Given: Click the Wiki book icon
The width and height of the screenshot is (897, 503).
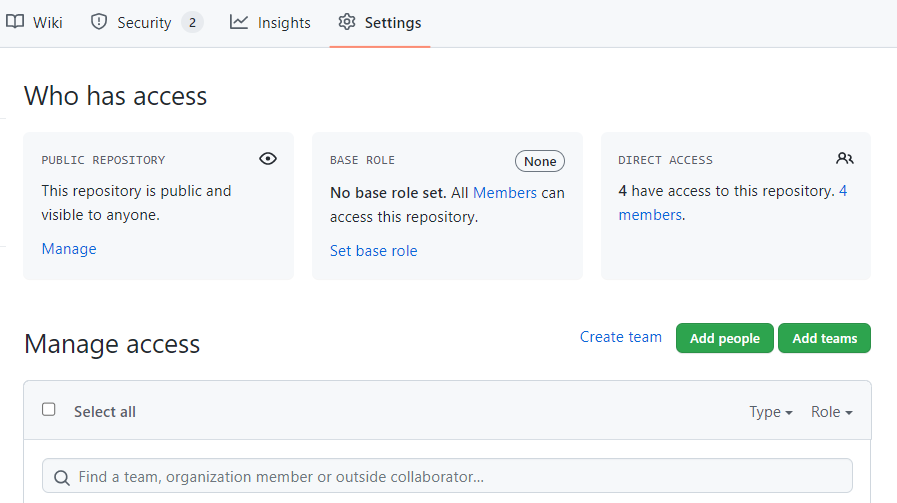Looking at the screenshot, I should [x=15, y=22].
